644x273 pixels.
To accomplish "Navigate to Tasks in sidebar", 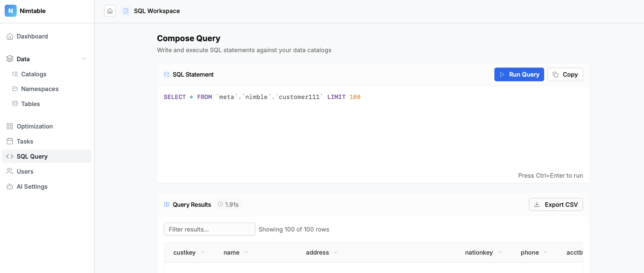I will pyautogui.click(x=25, y=142).
